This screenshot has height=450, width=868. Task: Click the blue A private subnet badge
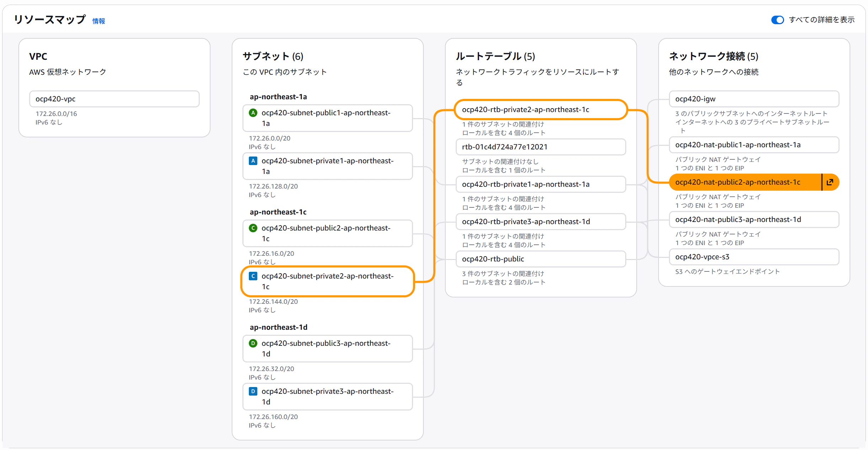click(x=253, y=161)
